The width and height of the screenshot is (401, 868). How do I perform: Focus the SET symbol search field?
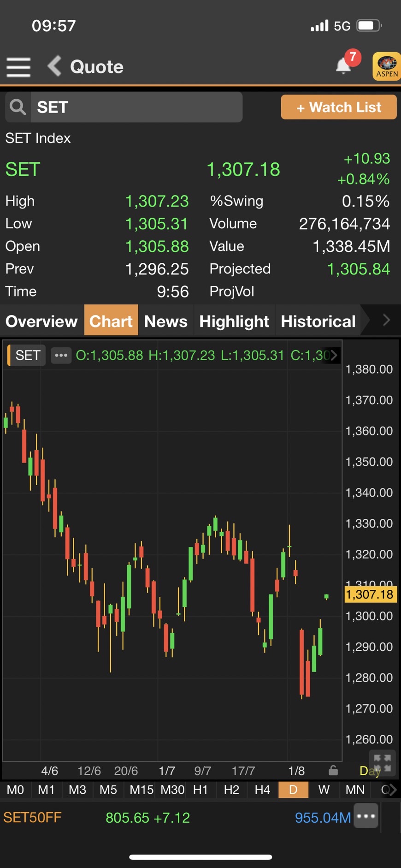pyautogui.click(x=136, y=107)
